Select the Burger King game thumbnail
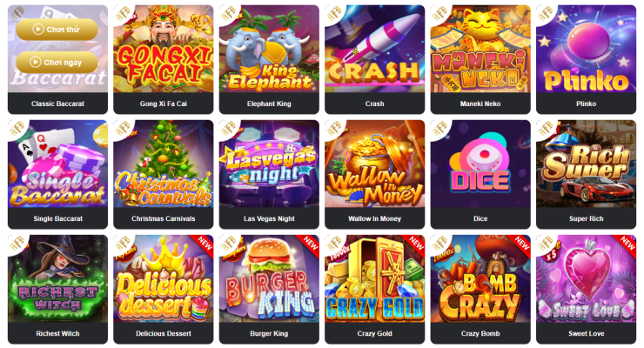Image resolution: width=644 pixels, height=348 pixels. click(269, 278)
